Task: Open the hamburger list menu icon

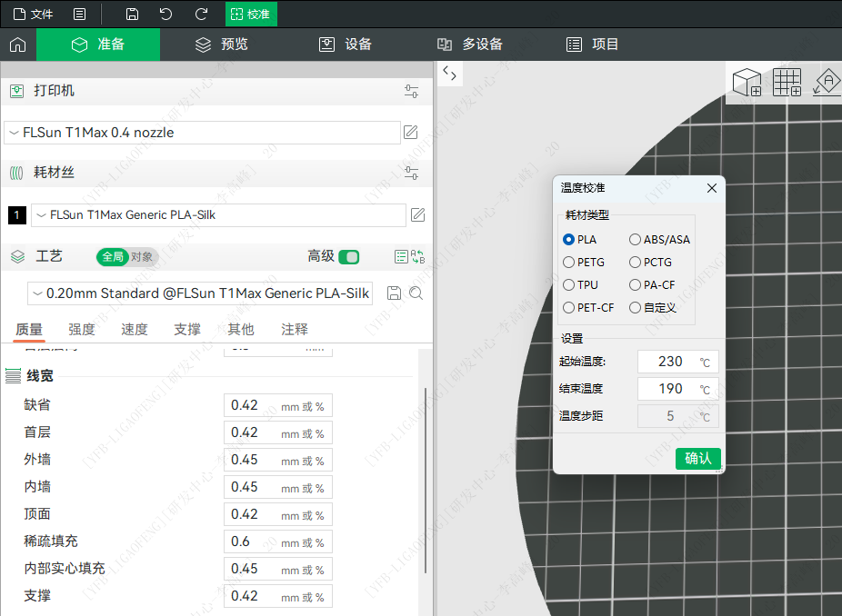Action: tap(79, 14)
